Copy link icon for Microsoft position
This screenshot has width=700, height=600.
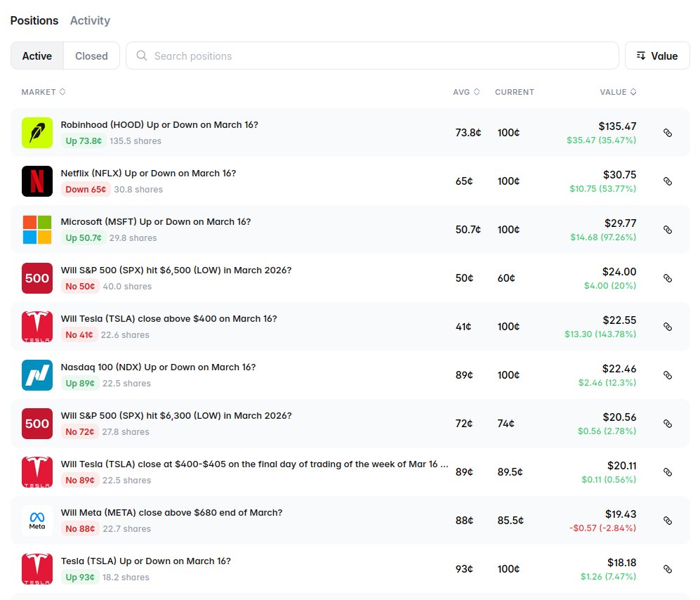[x=668, y=230]
